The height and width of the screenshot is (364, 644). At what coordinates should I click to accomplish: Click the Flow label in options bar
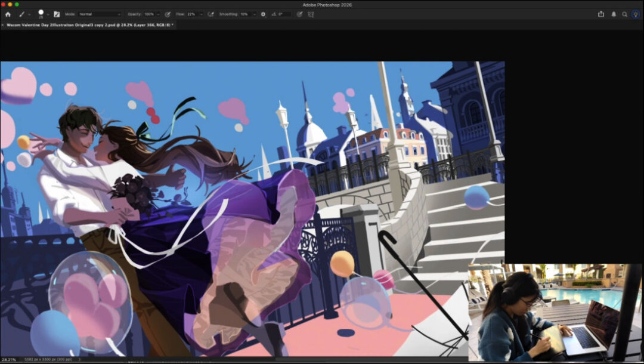coord(180,14)
